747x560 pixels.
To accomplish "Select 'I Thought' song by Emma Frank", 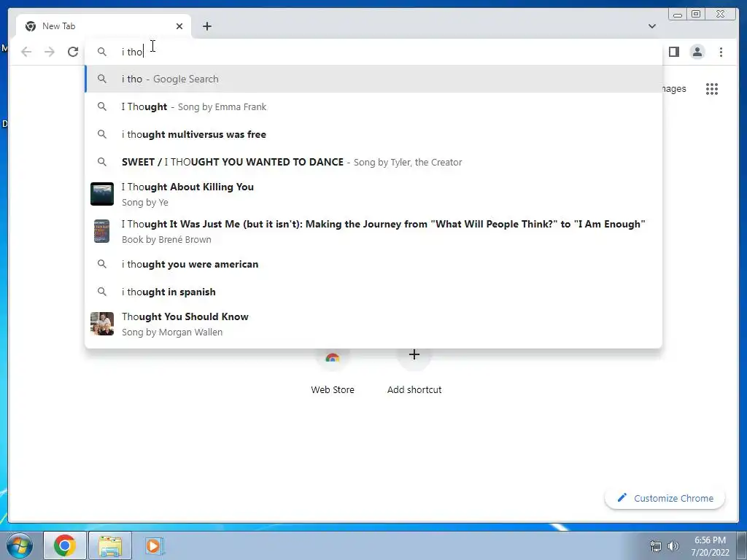I will [373, 106].
